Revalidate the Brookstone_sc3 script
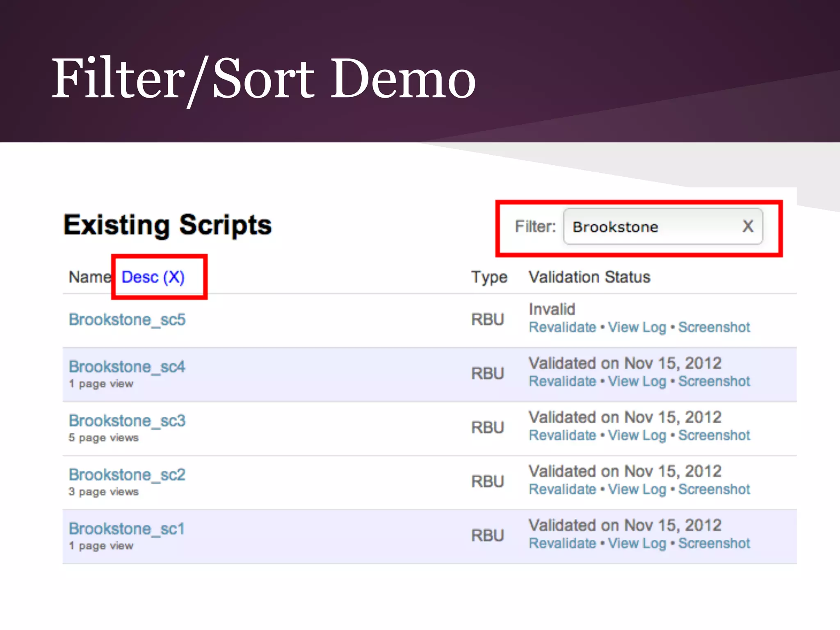Viewport: 840px width, 630px height. click(562, 436)
